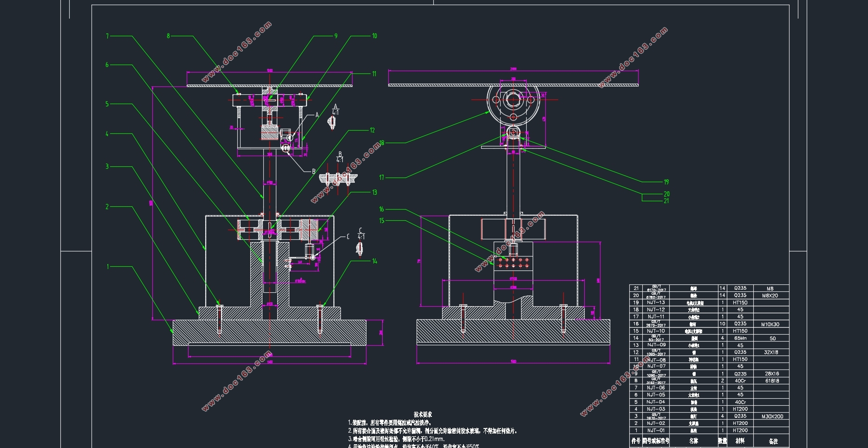This screenshot has height=448, width=868.
Task: Select the NJT-13 cell in parts table
Action: (656, 303)
